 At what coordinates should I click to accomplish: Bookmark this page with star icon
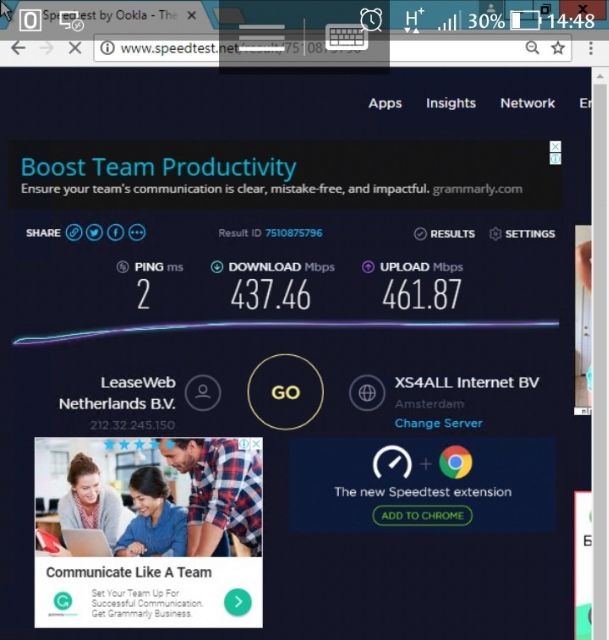click(x=558, y=48)
